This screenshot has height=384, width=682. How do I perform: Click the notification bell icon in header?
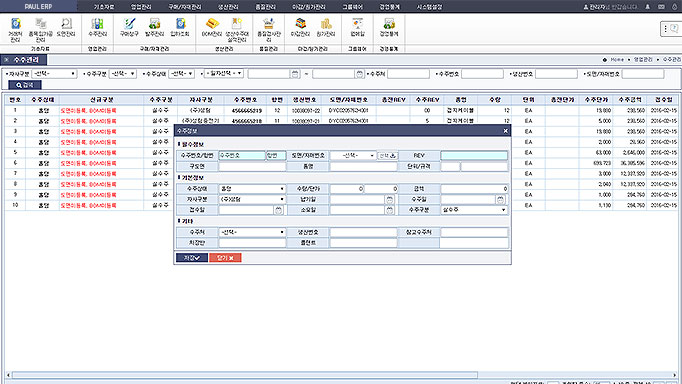click(x=648, y=7)
